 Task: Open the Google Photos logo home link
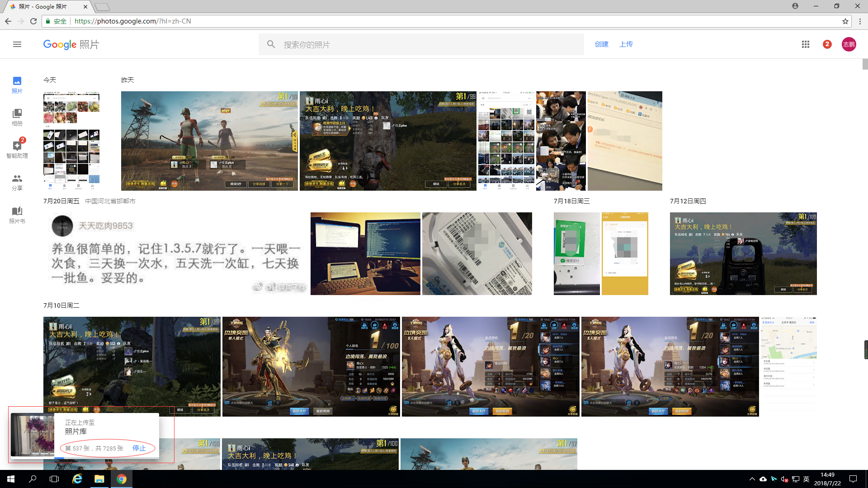(71, 44)
